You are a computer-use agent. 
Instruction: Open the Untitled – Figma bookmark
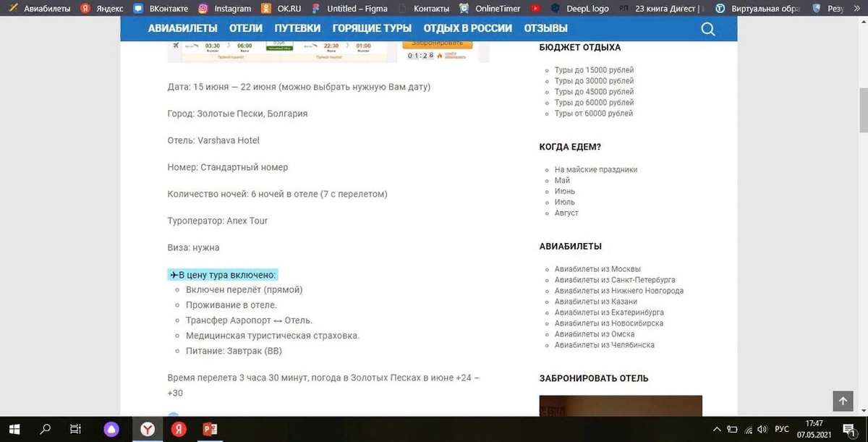pos(349,9)
